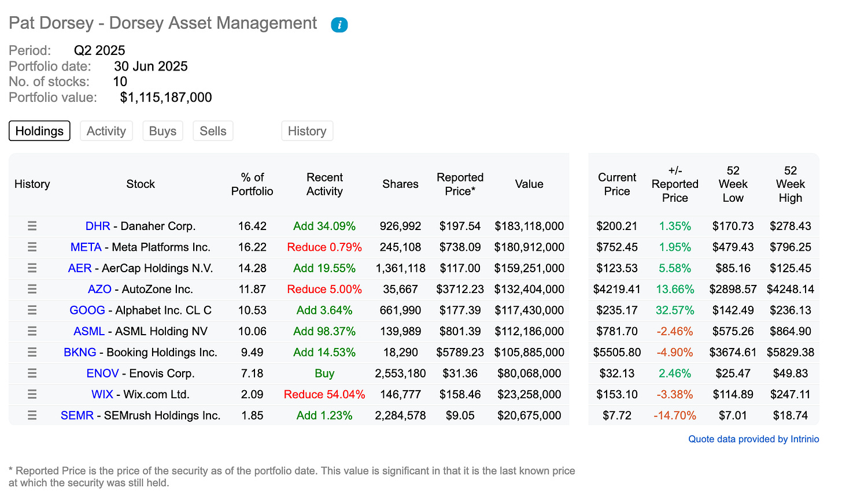Screen dimensions: 842x504
Task: Select the Holdings tab
Action: (39, 131)
